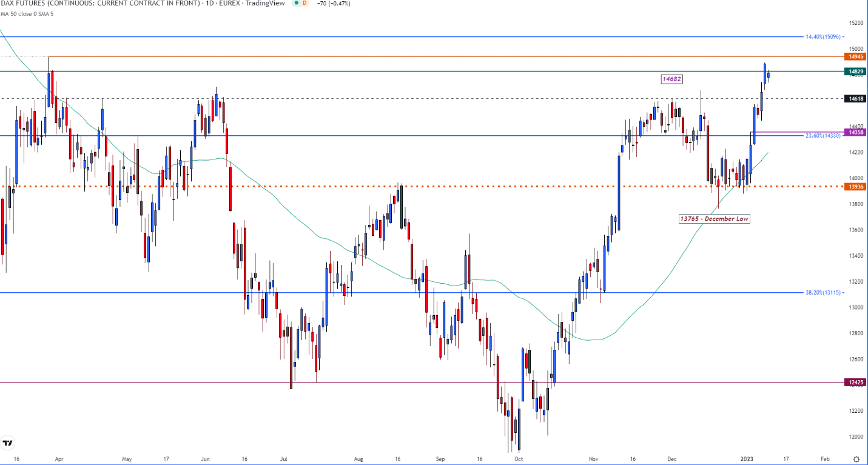Click the TradingView logo icon
This screenshot has height=465, width=868.
pos(8,443)
